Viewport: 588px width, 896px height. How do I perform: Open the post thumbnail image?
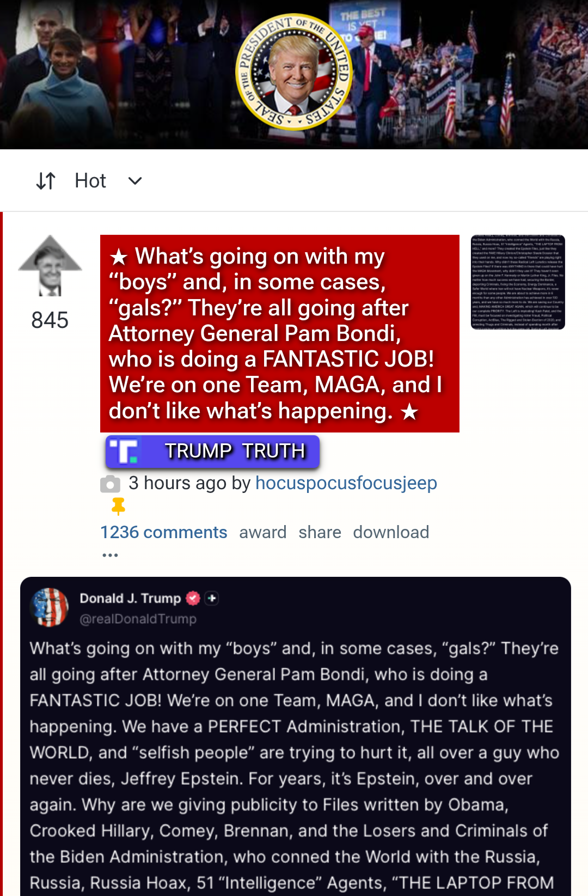[518, 282]
